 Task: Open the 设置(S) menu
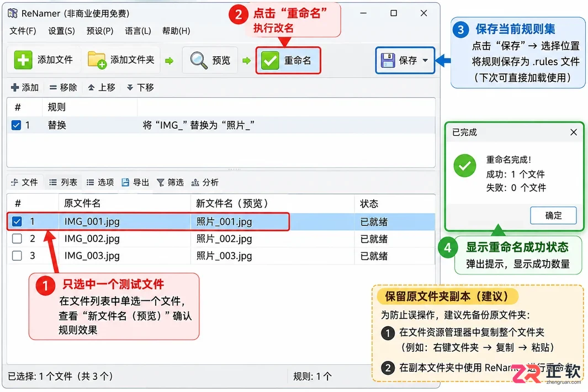(61, 31)
